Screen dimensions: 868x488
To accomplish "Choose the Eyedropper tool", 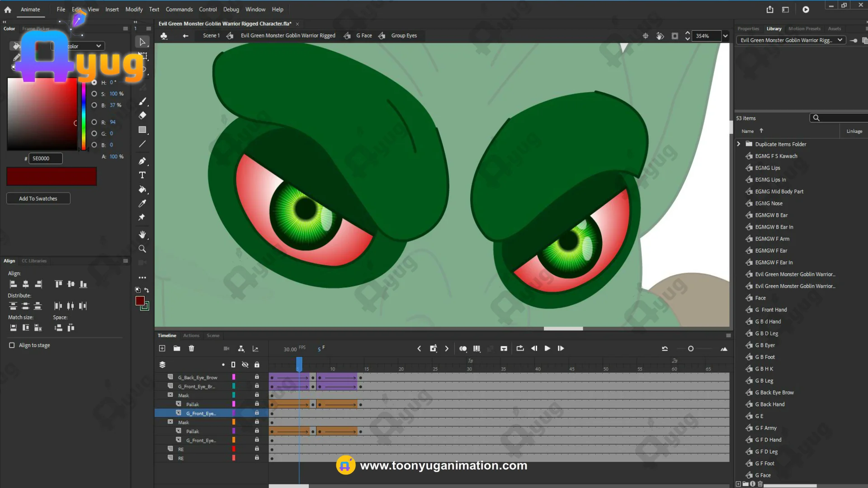I will pos(142,203).
